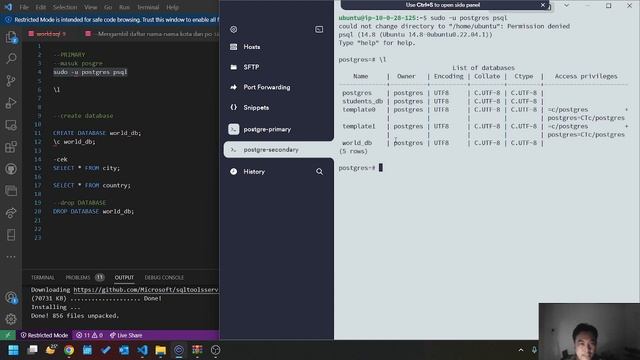The image size is (640, 360).
Task: Open the Search view in VS Code
Action: tap(11, 58)
